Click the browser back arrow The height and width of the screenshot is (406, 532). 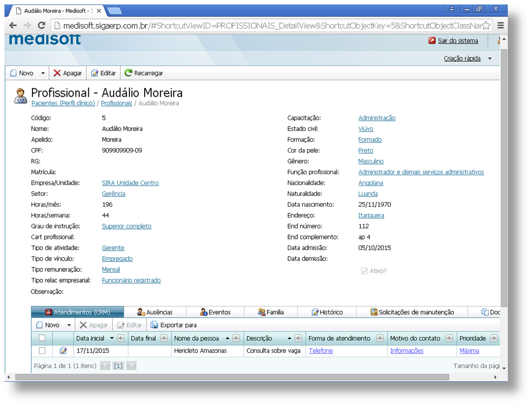tap(13, 26)
